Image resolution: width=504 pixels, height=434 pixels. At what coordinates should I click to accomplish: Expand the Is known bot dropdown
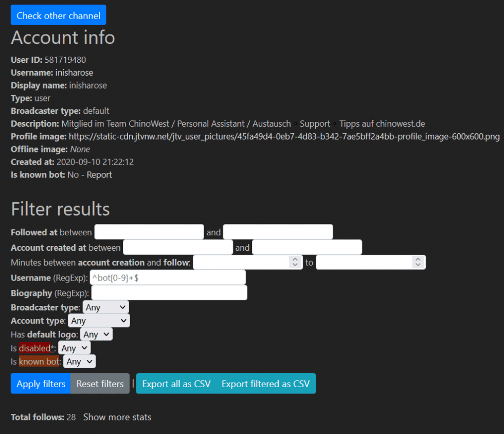[79, 362]
